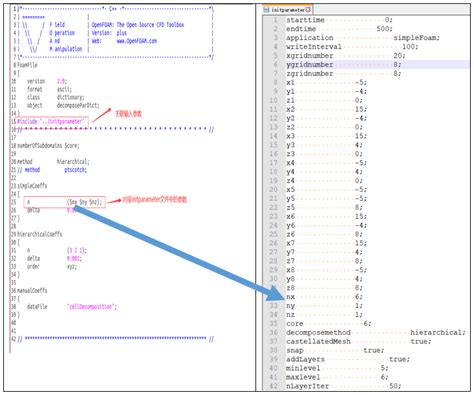Switch to the initparameter file tab
Image resolution: width=474 pixels, height=395 pixels.
pos(287,10)
